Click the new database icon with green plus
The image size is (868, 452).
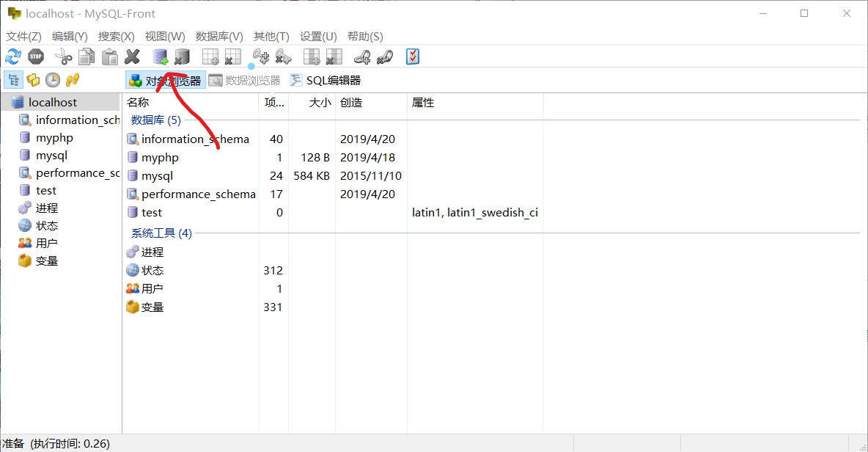(x=161, y=56)
